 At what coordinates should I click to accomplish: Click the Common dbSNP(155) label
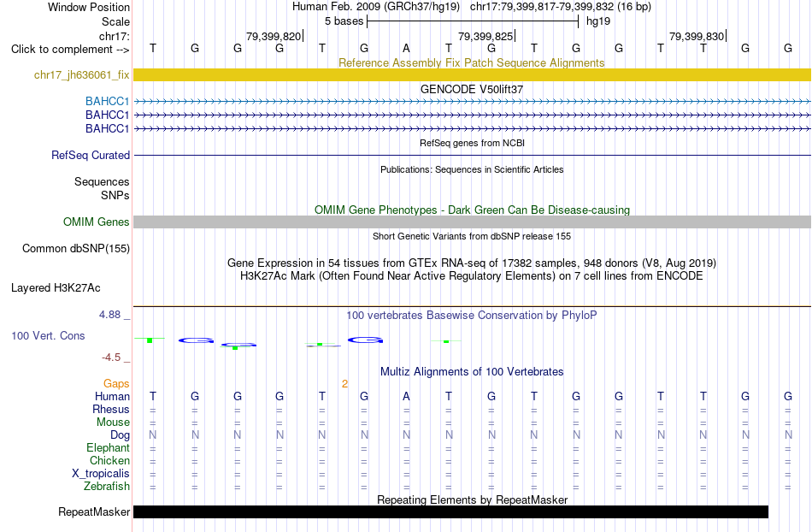pos(76,248)
